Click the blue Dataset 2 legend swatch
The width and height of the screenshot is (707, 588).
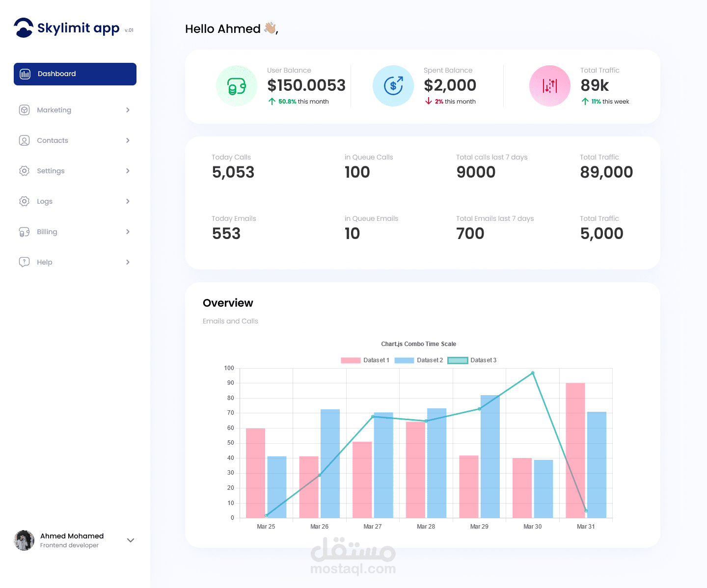click(x=404, y=360)
